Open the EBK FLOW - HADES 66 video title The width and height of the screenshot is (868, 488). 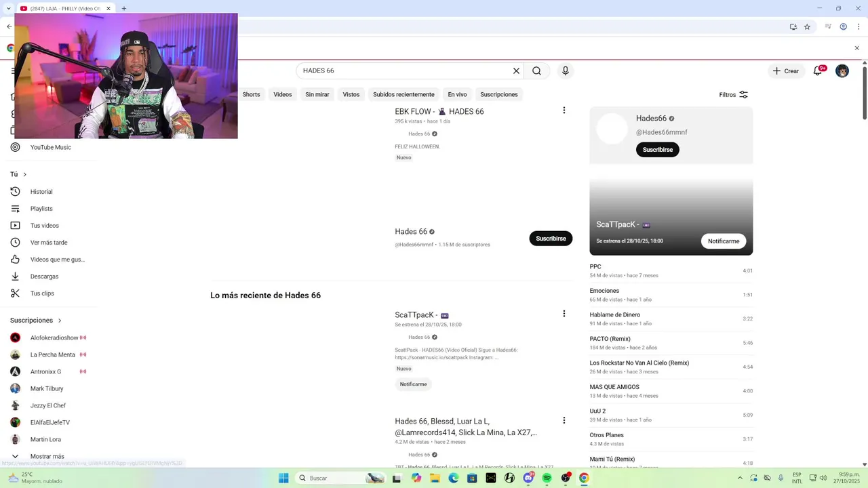(439, 112)
